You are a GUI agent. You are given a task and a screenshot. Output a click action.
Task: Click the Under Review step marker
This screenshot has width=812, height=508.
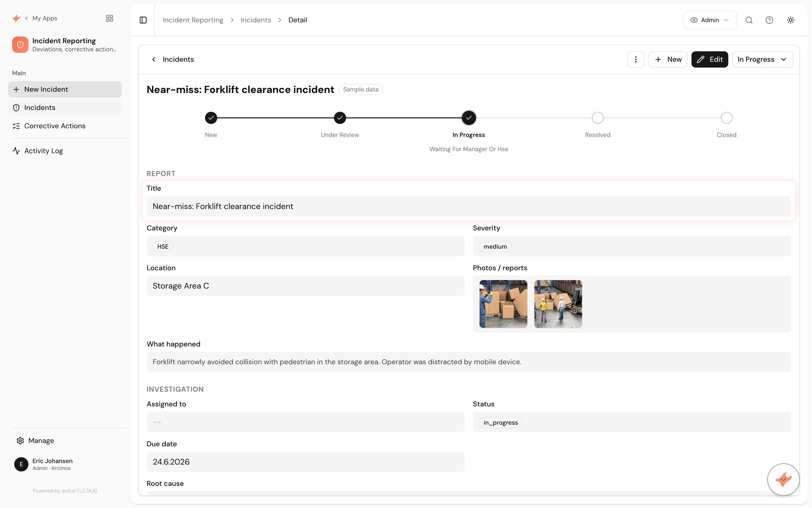point(340,118)
